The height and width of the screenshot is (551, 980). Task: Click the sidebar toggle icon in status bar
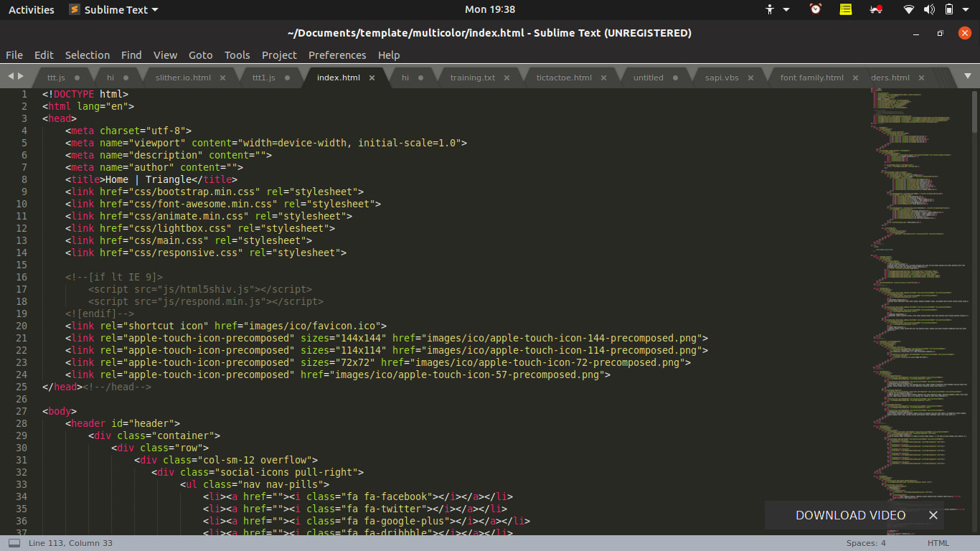pos(14,543)
